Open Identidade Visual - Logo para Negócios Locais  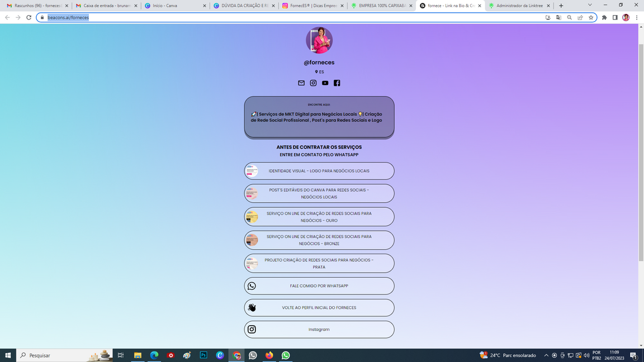point(319,171)
